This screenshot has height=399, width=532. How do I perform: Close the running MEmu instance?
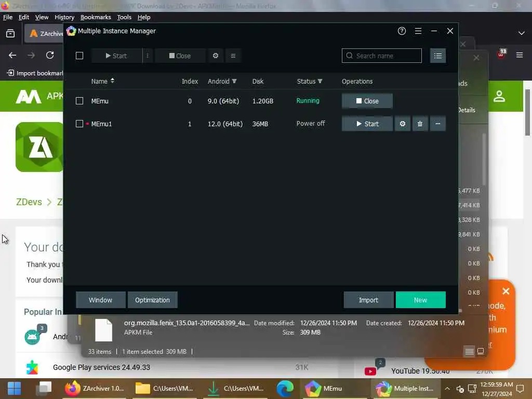pos(367,101)
